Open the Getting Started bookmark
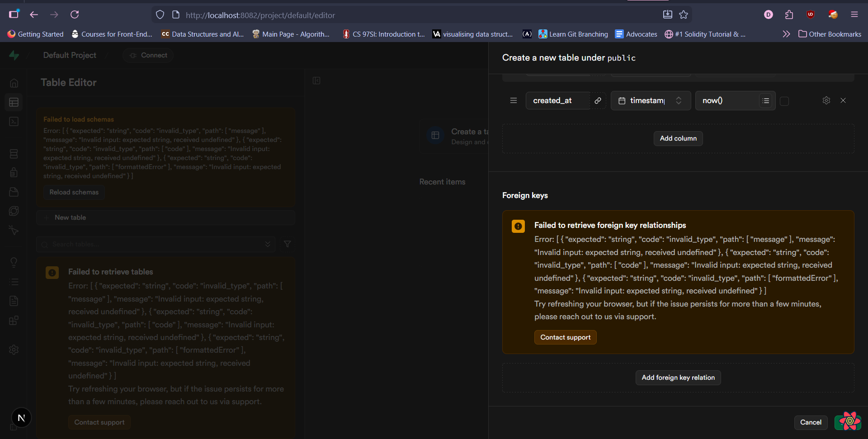 (35, 34)
